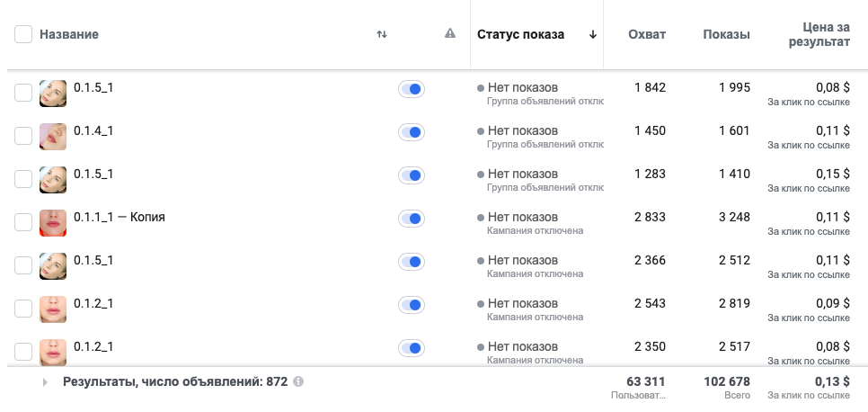Click the sort arrows icon beside Название

[381, 34]
